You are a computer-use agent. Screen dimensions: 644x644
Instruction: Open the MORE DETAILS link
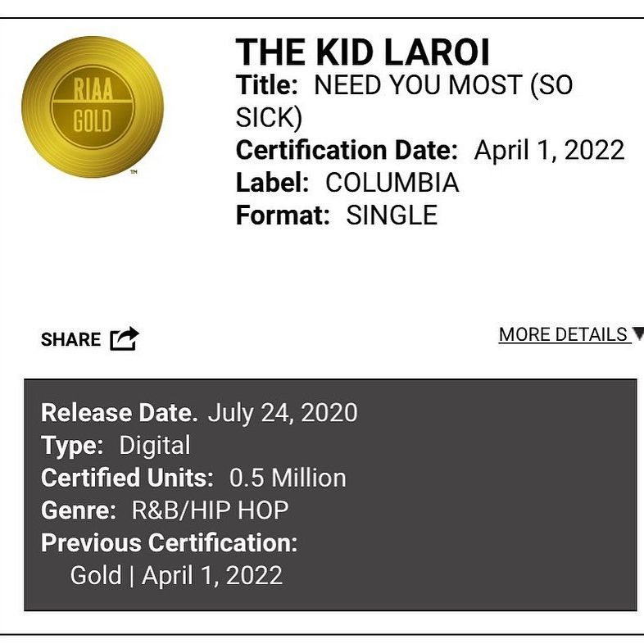click(563, 335)
